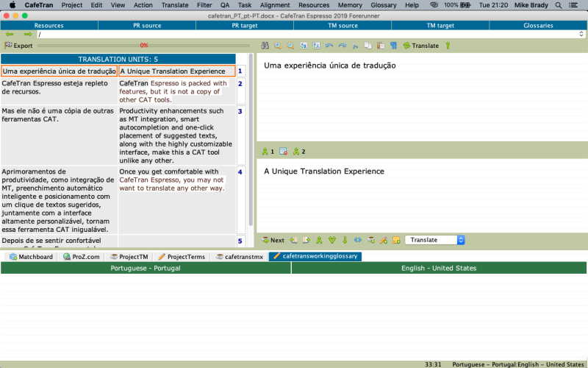Click the tag 2 insert icon
The height and width of the screenshot is (368, 588).
pos(299,152)
